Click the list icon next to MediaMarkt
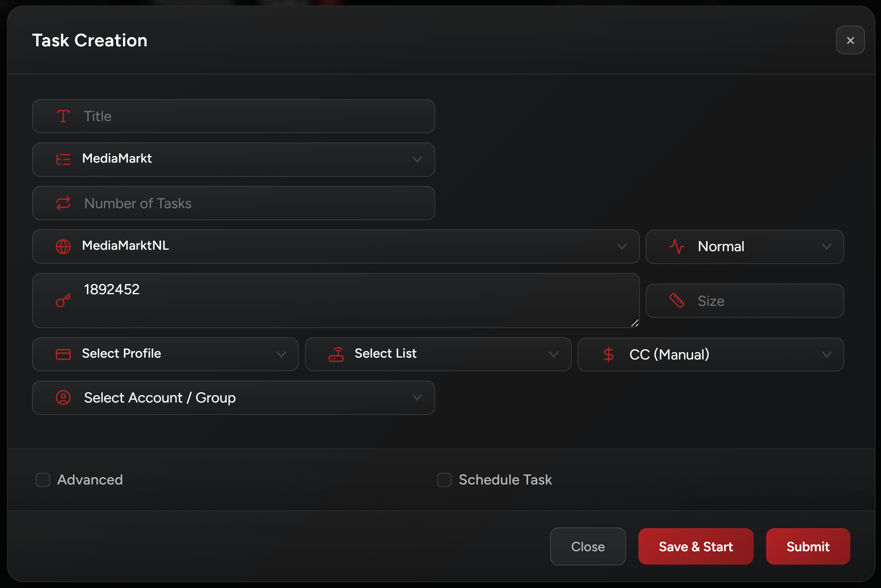Viewport: 881px width, 588px height. coord(63,159)
